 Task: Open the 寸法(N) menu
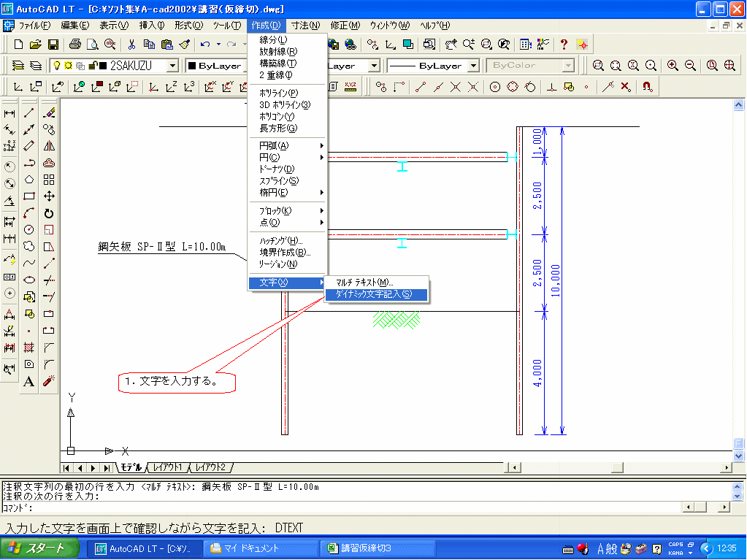[305, 26]
